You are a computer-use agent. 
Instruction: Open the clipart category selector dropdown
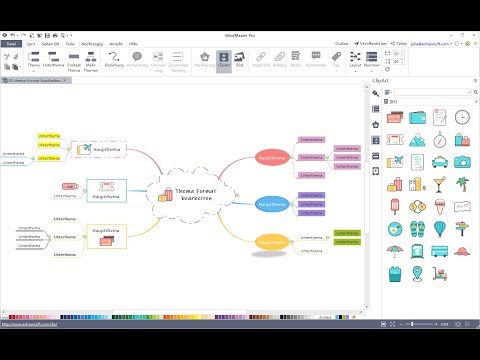click(387, 92)
